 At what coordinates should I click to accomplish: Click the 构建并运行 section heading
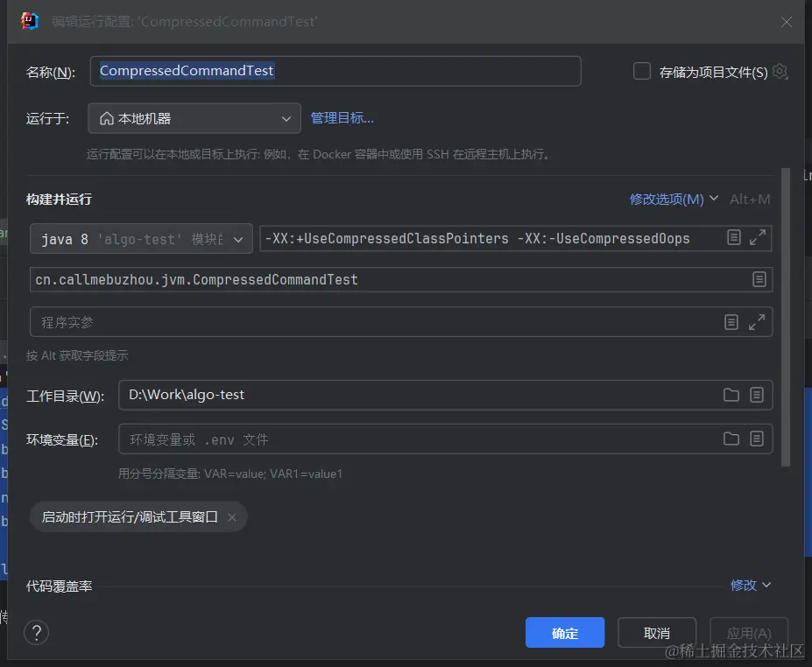click(59, 200)
